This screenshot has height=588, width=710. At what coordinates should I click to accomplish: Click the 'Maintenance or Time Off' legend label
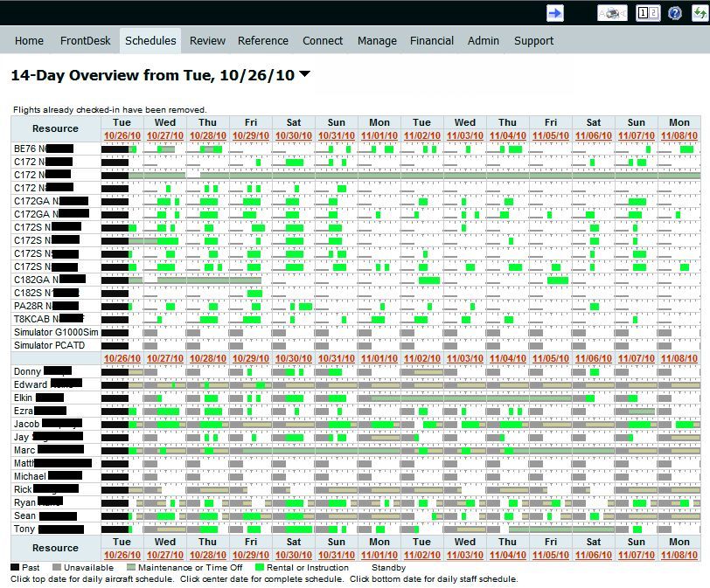[x=191, y=567]
